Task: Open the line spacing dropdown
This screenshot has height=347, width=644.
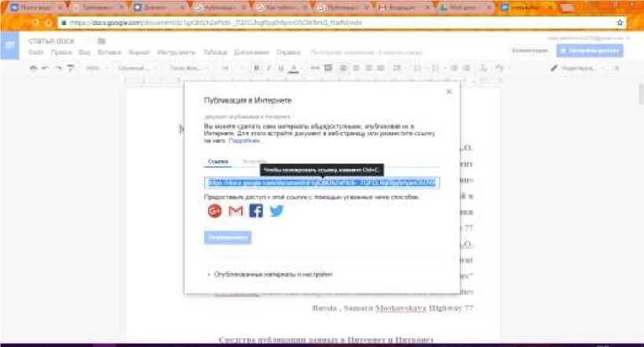Action: 397,68
